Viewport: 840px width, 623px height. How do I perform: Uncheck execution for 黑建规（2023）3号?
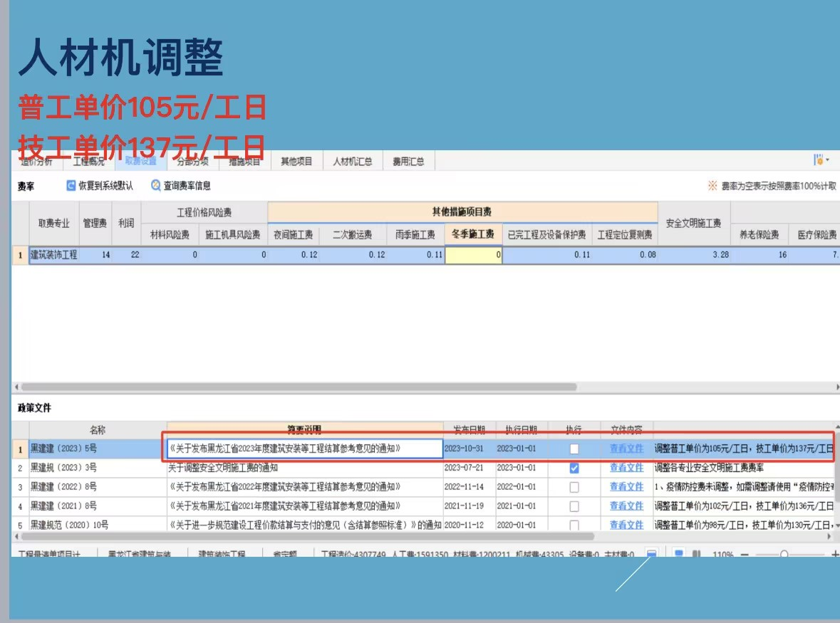574,468
